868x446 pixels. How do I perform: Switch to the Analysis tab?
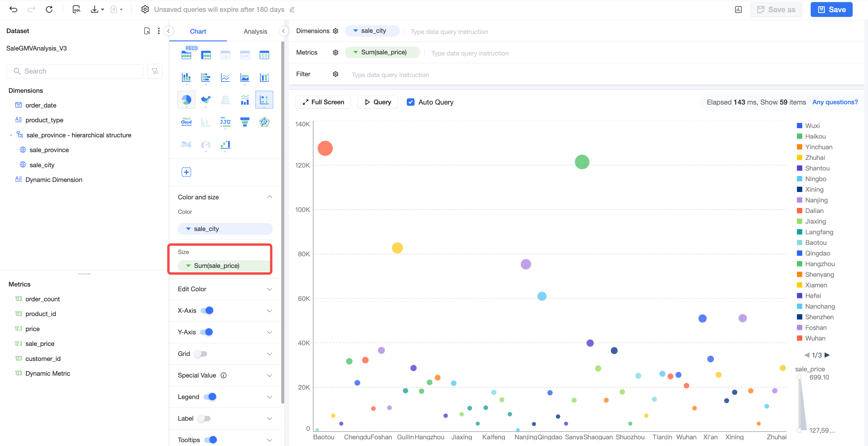(255, 31)
